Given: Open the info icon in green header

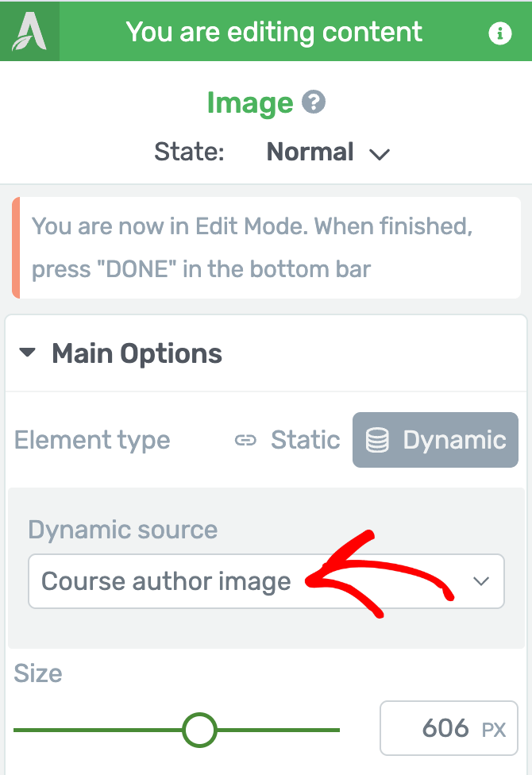Looking at the screenshot, I should [500, 33].
